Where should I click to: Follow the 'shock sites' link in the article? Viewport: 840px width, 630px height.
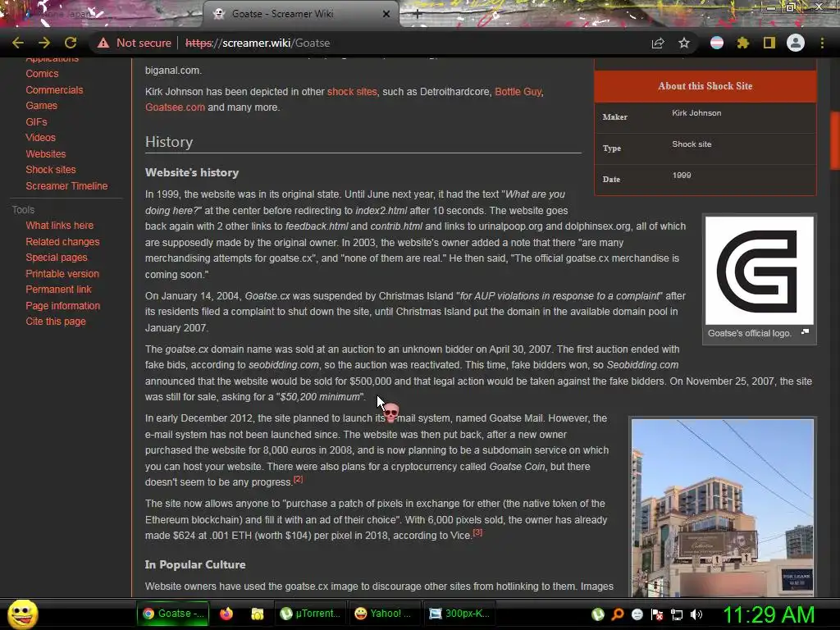coord(352,92)
